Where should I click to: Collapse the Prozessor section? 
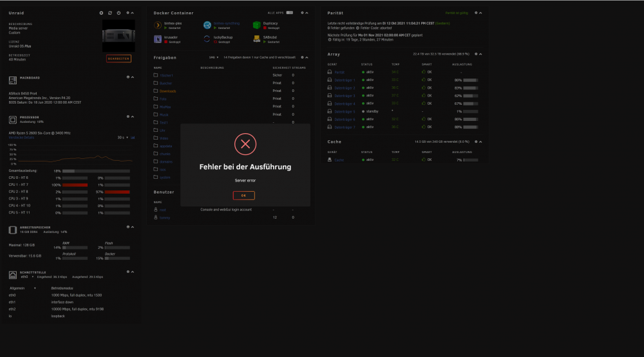132,116
